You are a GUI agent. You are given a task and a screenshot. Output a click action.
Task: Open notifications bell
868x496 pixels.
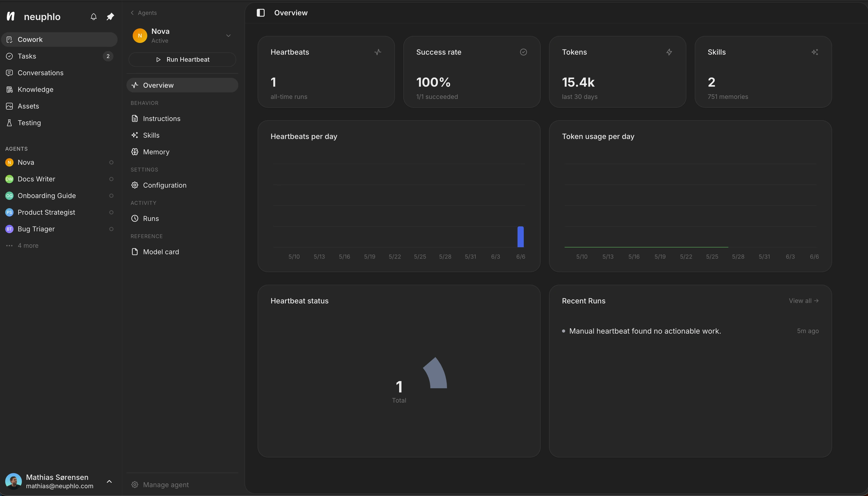(x=94, y=17)
